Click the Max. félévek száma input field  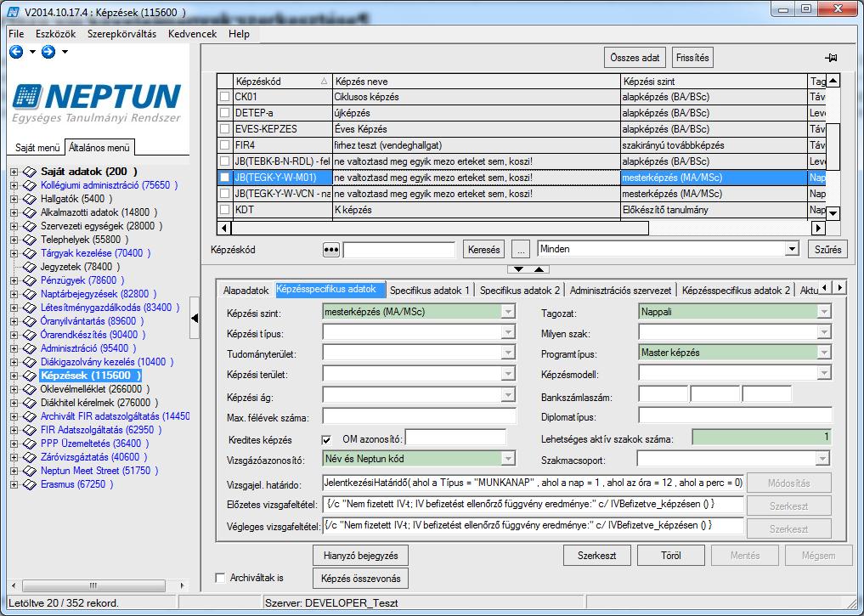(x=420, y=416)
